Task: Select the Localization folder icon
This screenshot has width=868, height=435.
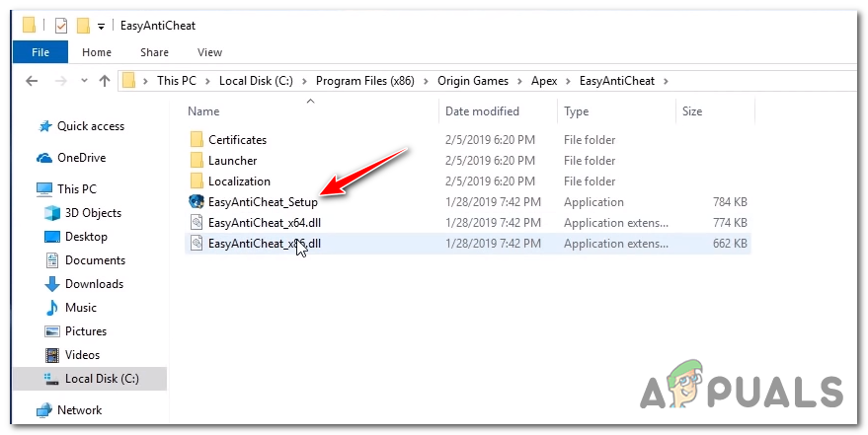Action: [x=197, y=181]
